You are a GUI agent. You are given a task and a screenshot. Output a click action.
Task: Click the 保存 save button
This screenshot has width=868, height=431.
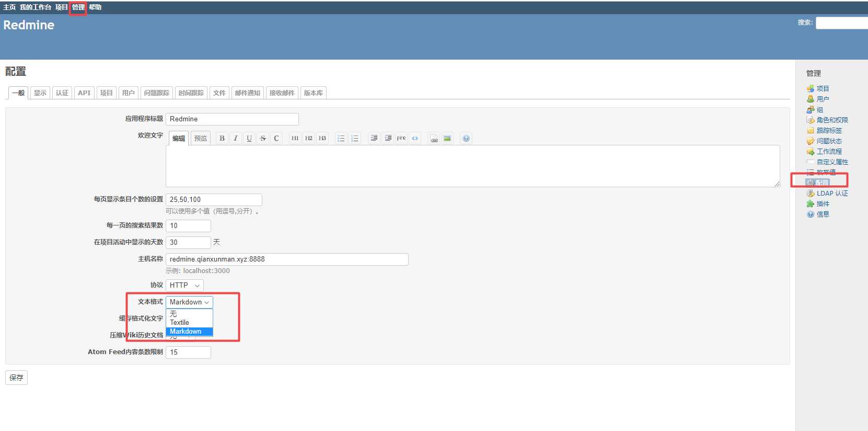pyautogui.click(x=16, y=378)
